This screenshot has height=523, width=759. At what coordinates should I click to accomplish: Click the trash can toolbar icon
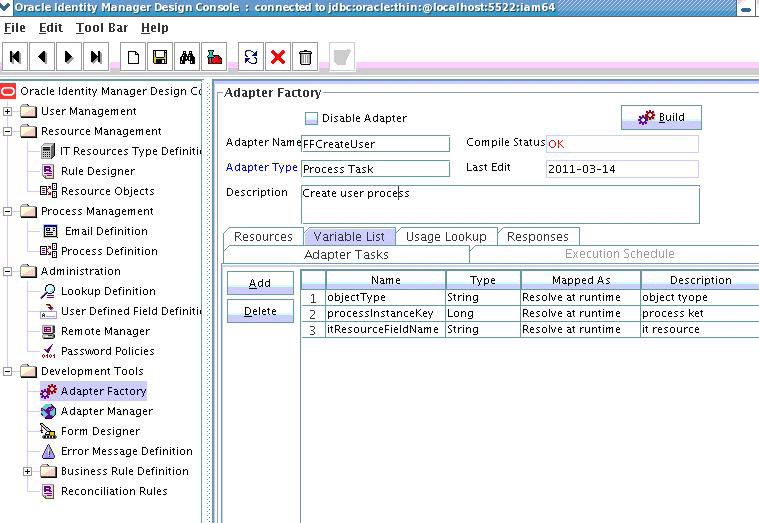305,57
